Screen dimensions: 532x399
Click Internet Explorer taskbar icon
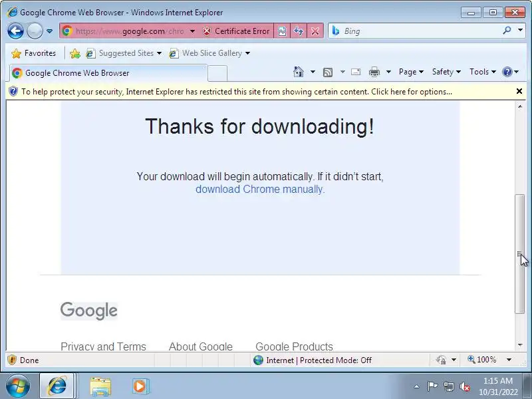coord(57,386)
